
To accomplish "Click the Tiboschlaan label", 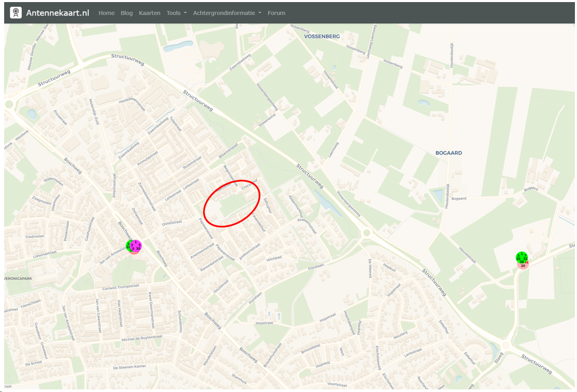I will pos(30,304).
